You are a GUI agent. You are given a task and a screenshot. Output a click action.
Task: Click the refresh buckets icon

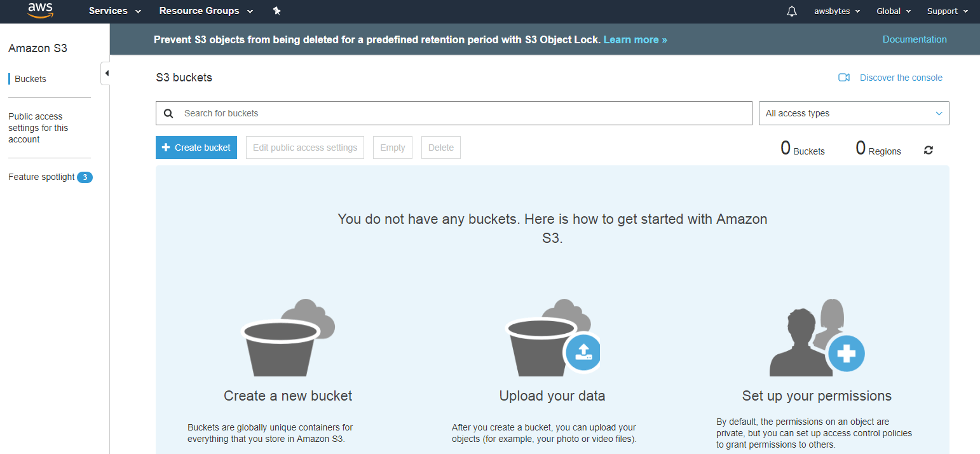click(x=929, y=150)
